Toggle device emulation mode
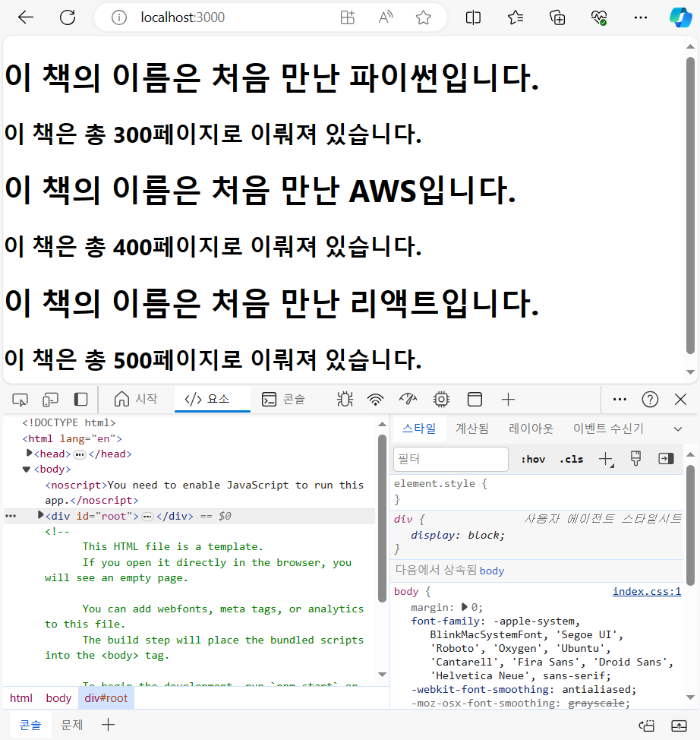The width and height of the screenshot is (700, 740). click(50, 400)
